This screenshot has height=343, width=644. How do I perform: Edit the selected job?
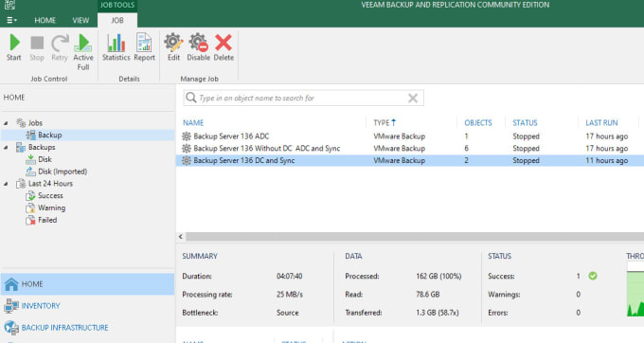tap(173, 47)
